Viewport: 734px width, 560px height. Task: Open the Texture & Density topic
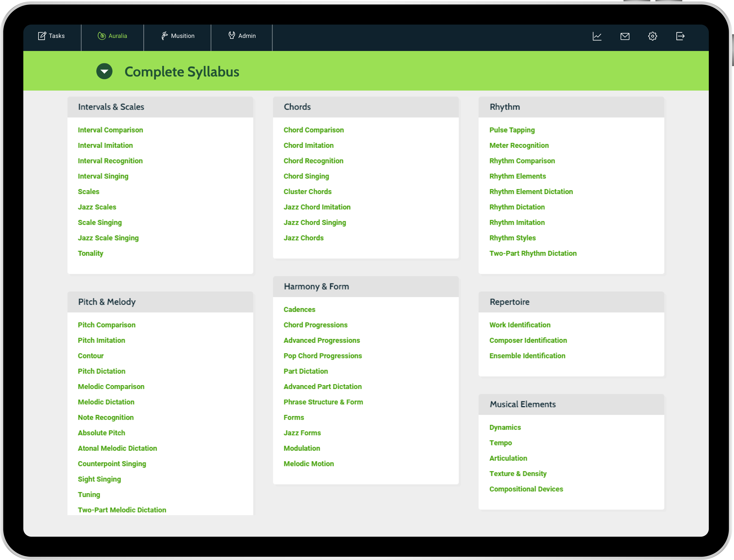pos(518,474)
